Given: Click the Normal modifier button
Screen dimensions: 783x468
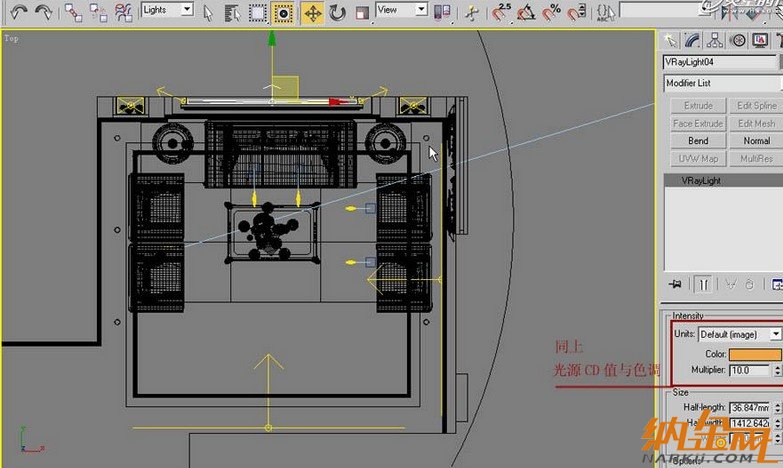Looking at the screenshot, I should click(x=756, y=141).
